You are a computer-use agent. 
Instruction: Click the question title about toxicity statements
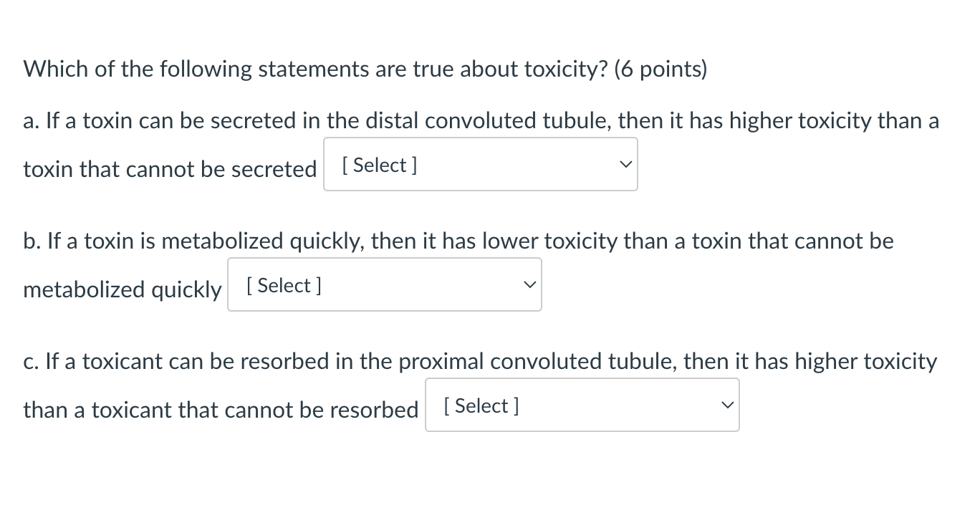pos(364,68)
